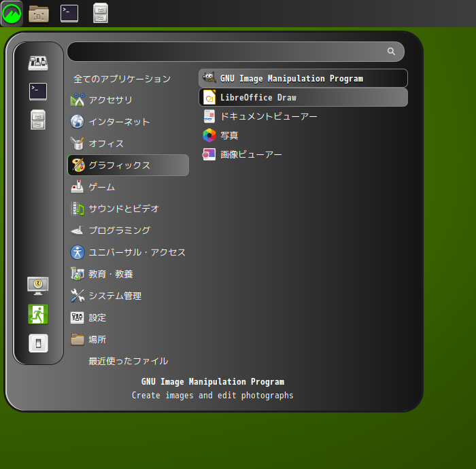Click the scissors アクセサリ category icon
The width and height of the screenshot is (476, 469).
pyautogui.click(x=78, y=100)
